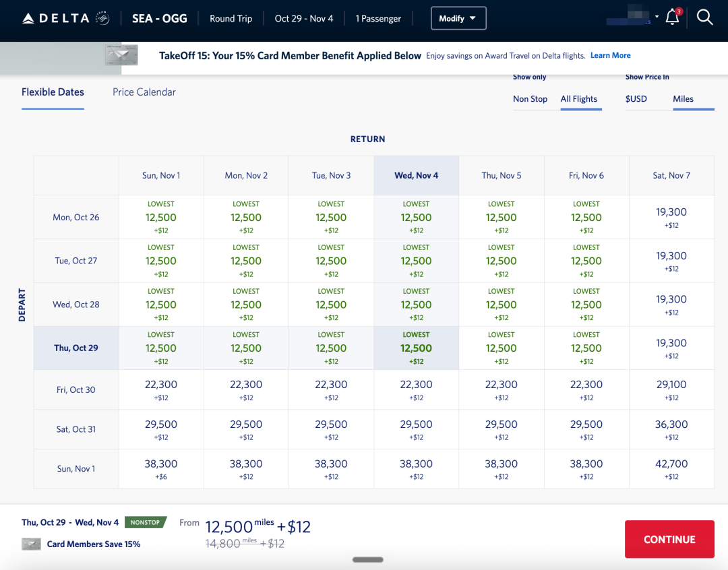Switch to the Flexible Dates tab

(53, 92)
